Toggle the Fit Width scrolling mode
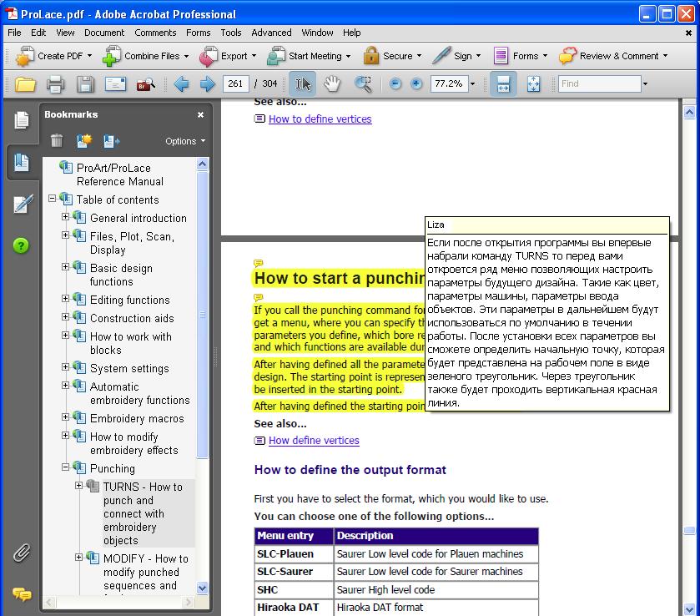Screen dimensions: 700x616 click(x=502, y=83)
